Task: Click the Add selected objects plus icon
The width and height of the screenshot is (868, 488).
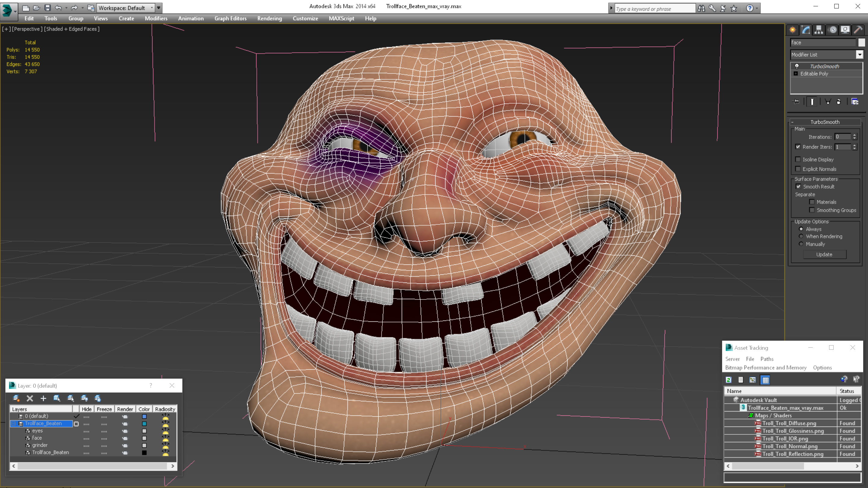Action: 43,399
